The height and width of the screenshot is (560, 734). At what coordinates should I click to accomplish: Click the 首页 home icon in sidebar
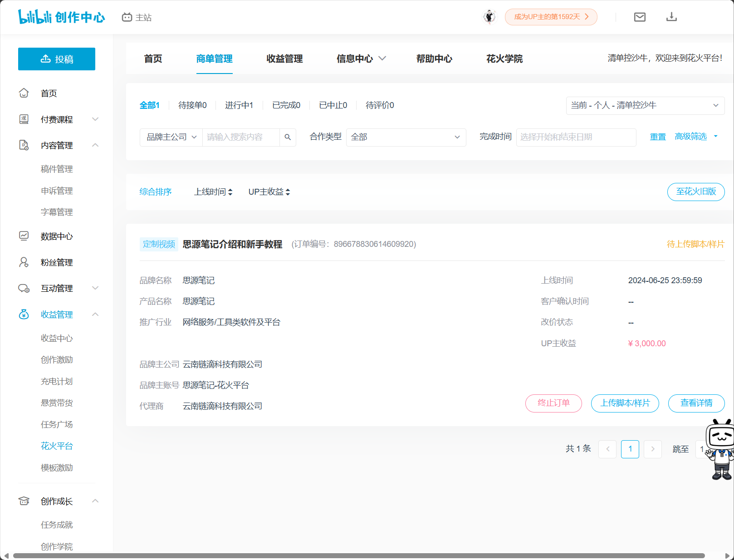24,93
